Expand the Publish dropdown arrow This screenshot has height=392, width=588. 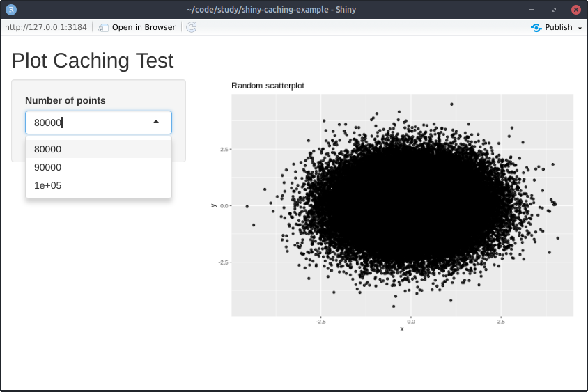pos(580,28)
